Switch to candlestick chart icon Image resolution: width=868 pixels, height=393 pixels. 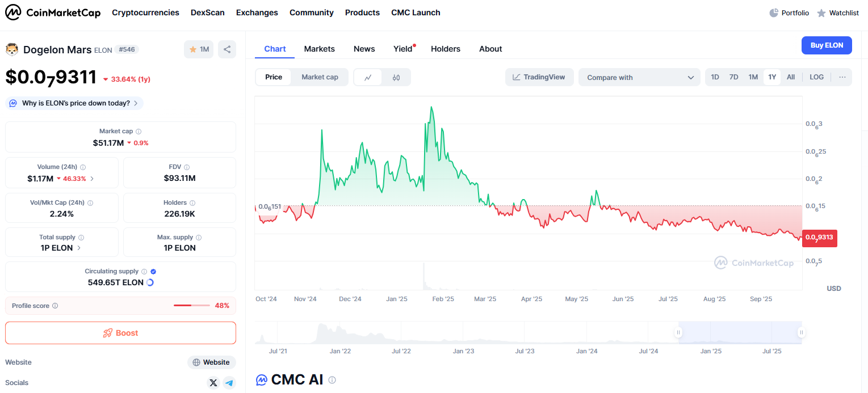click(x=396, y=77)
